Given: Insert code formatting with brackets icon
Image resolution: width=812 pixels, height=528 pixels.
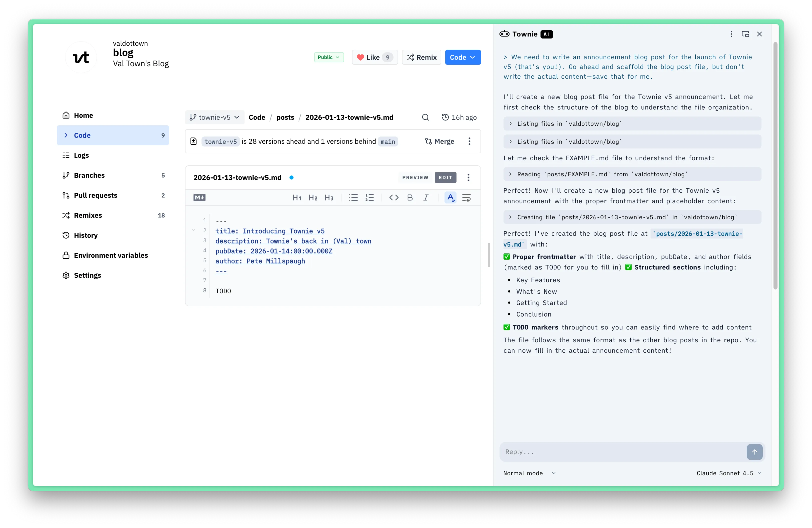Looking at the screenshot, I should coord(394,197).
